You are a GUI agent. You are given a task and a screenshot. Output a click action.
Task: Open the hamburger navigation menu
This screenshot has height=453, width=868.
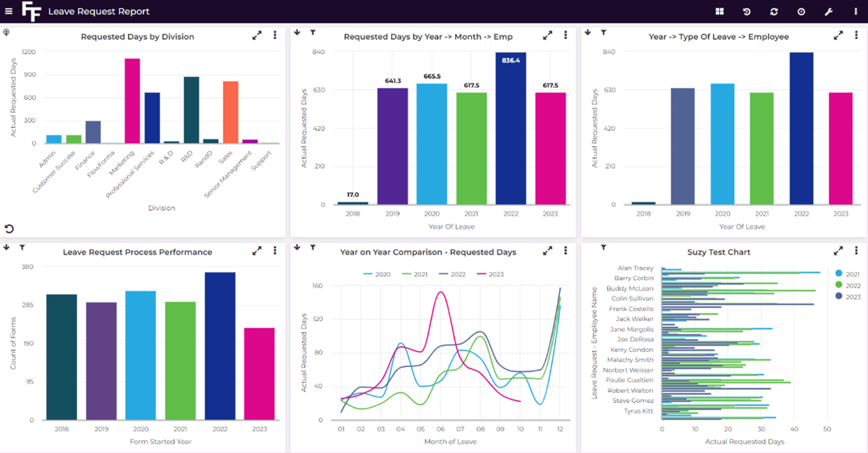pyautogui.click(x=10, y=11)
